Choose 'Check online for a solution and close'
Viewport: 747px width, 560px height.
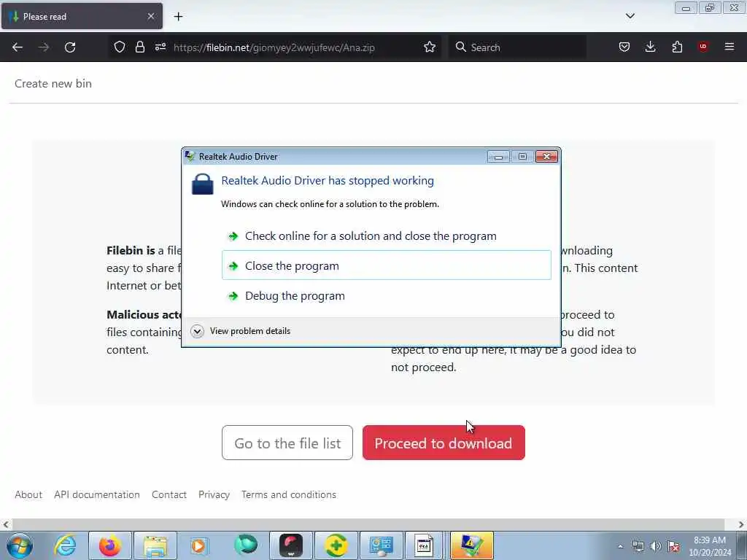tap(387, 236)
